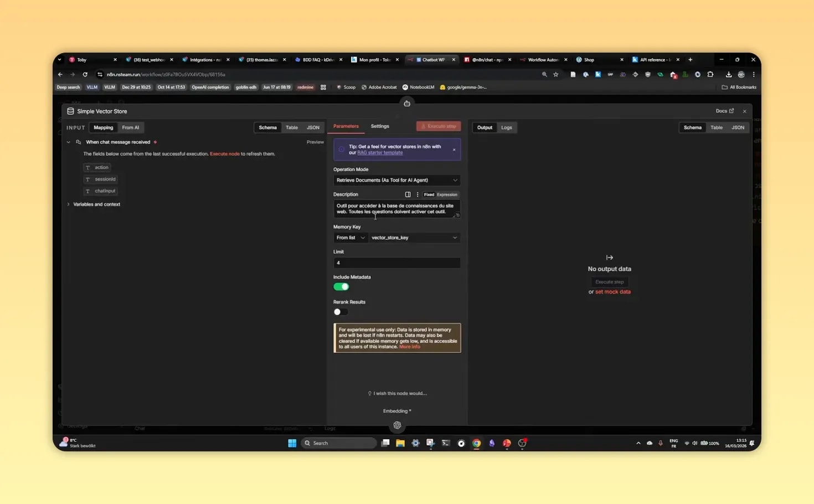Screen dimensions: 814x504
Task: Open the vector_store_key Memory Key dropdown
Action: coord(414,237)
